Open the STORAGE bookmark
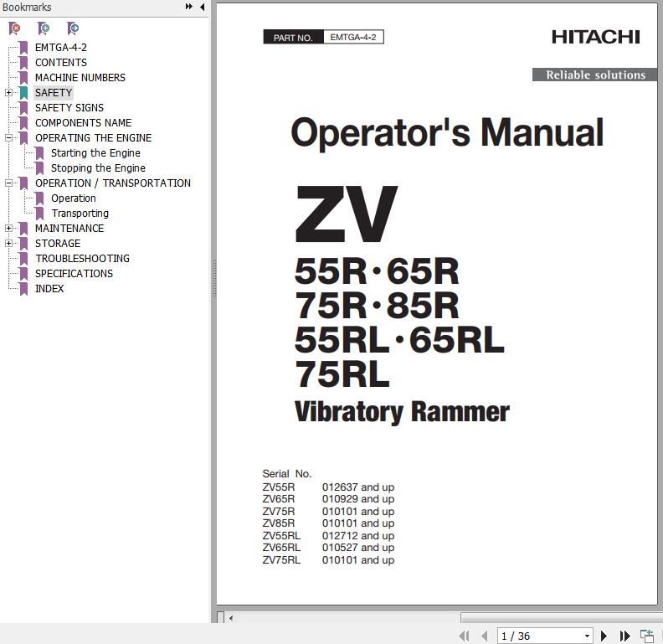 58,244
